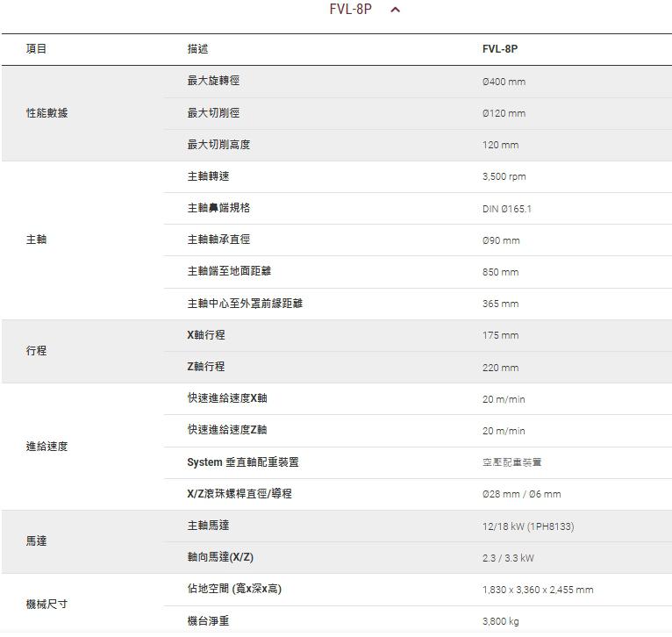This screenshot has width=672, height=637.
Task: Click the Ø400 mm value
Action: click(504, 82)
